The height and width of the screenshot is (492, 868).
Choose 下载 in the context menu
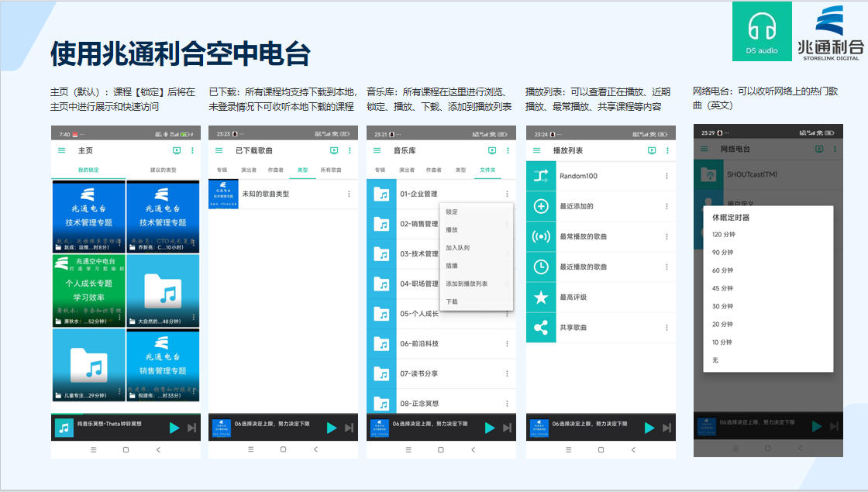[x=452, y=301]
